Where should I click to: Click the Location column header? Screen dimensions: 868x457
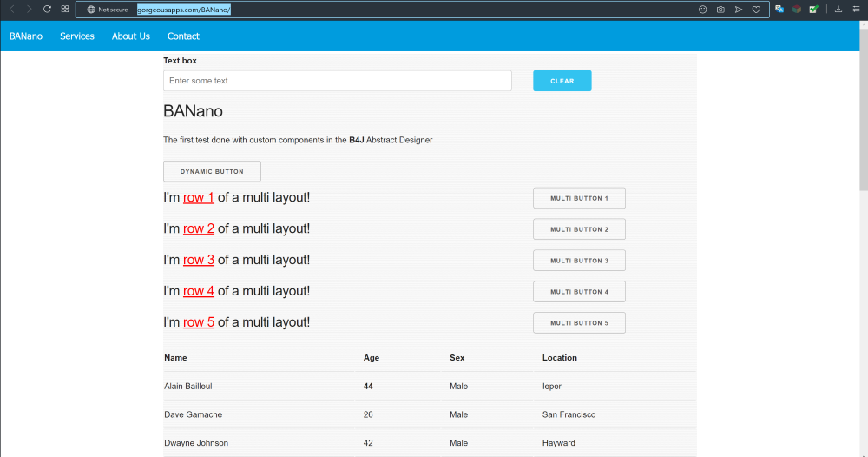point(560,358)
